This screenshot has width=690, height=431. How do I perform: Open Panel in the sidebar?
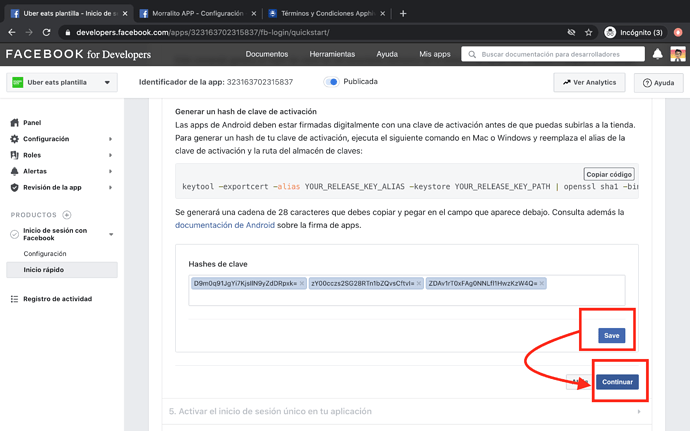[32, 122]
